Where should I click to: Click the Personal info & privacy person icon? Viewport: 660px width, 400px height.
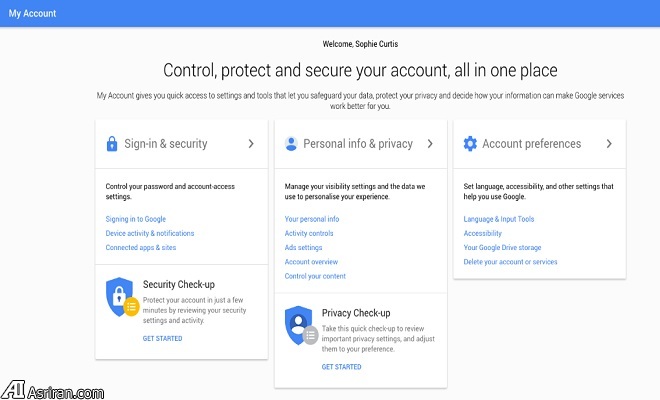pos(291,144)
